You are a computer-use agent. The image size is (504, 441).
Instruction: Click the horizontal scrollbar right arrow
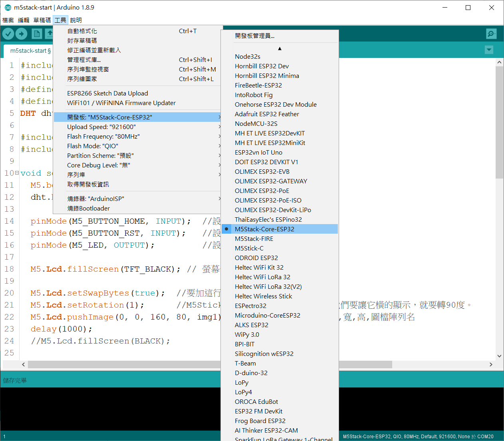[x=491, y=364]
